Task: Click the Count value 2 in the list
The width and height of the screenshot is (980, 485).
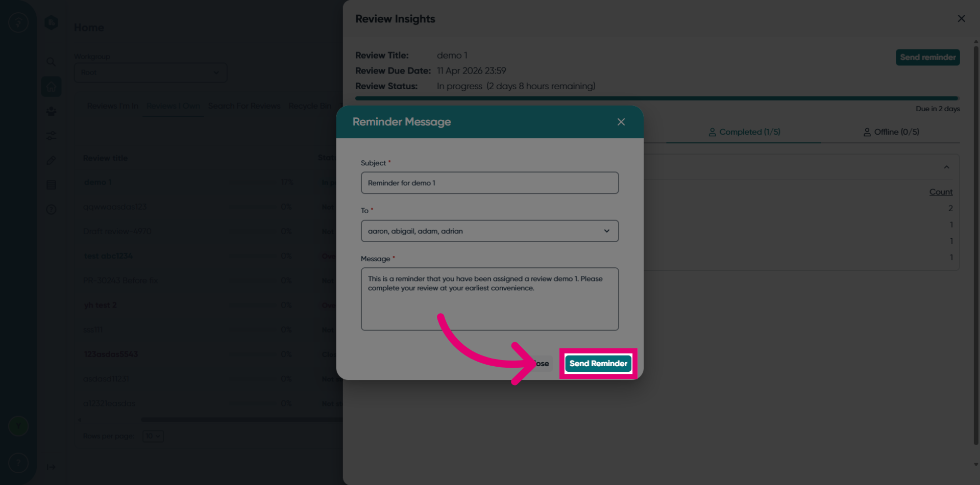Action: pos(950,208)
